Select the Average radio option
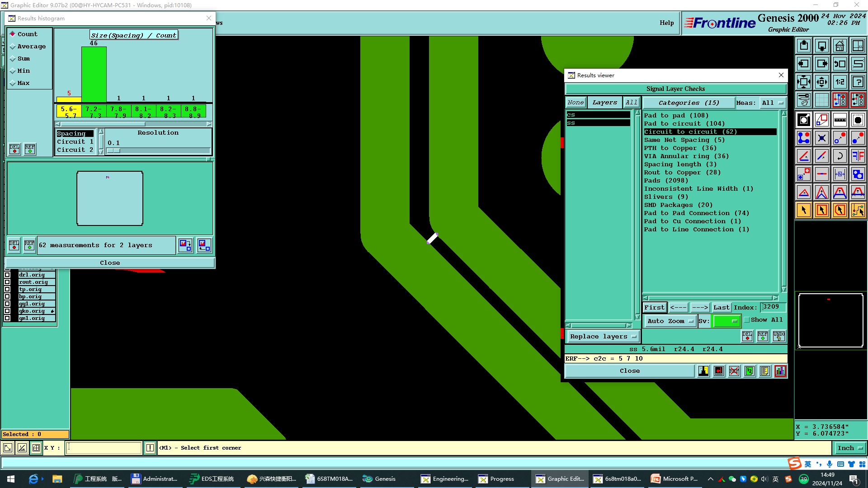This screenshot has height=488, width=868. (x=13, y=47)
